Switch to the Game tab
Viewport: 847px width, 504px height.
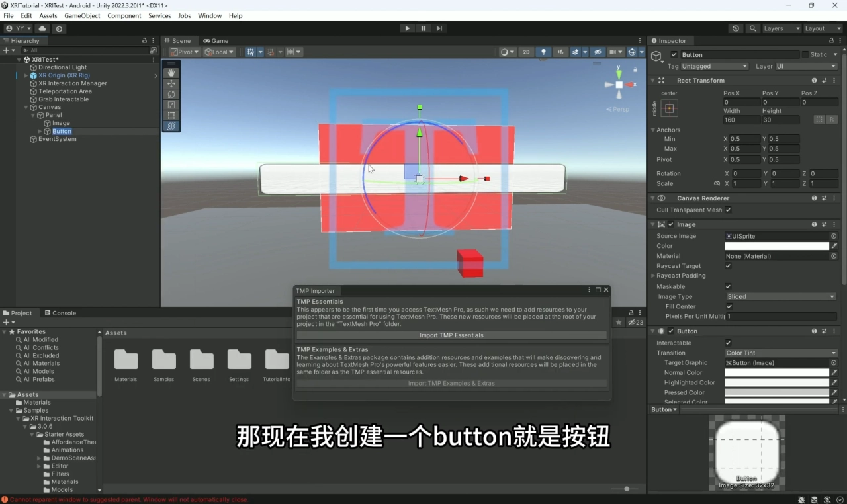(x=216, y=40)
